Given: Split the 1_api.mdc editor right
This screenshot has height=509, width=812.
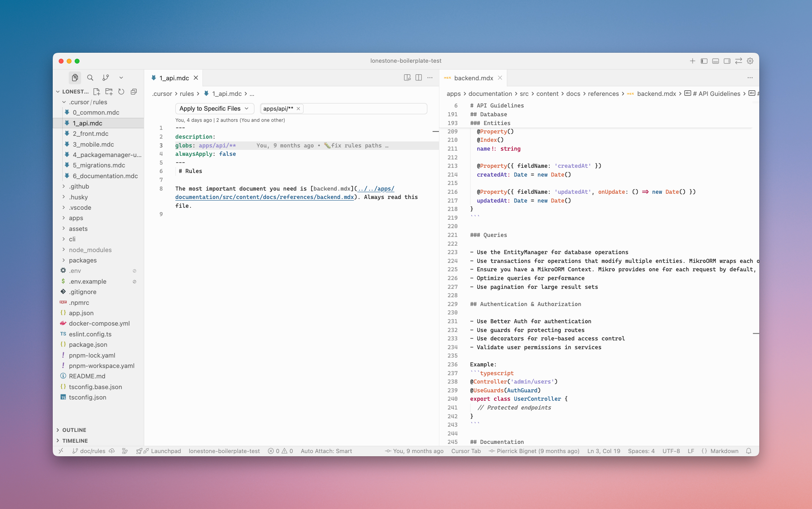Looking at the screenshot, I should (x=418, y=78).
